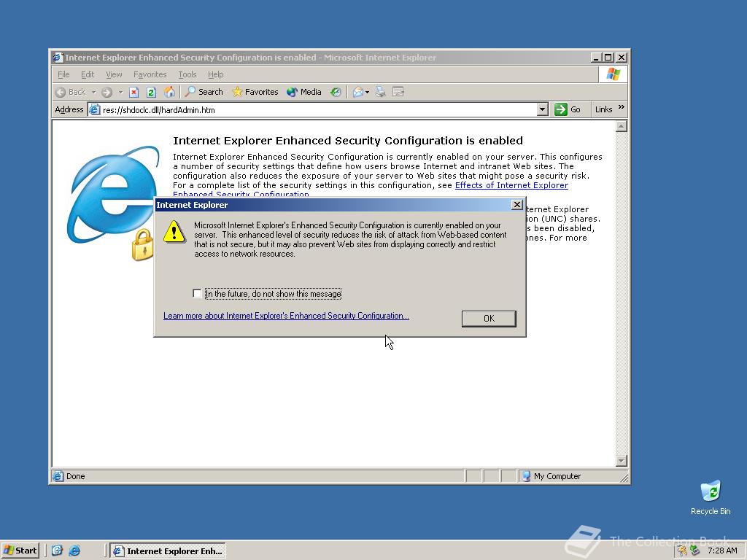Screen dimensions: 747x560
Task: Click the Show Desktop quick launch icon
Action: click(x=57, y=551)
